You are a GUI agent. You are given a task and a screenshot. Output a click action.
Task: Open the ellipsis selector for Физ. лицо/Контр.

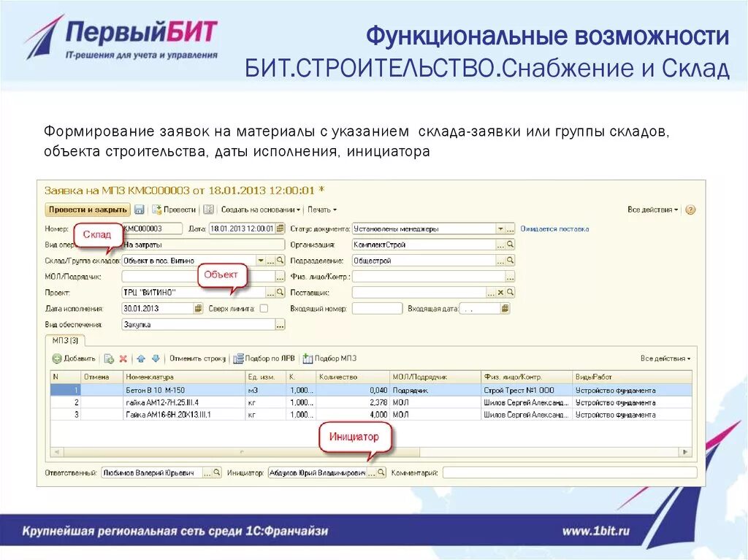pyautogui.click(x=510, y=277)
